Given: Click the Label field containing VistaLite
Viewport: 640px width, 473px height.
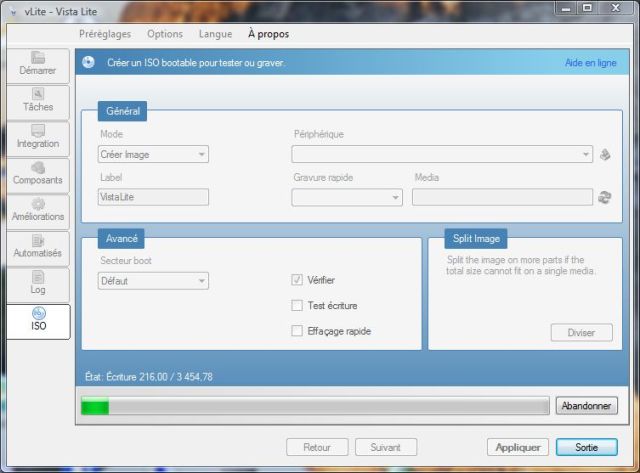Looking at the screenshot, I should point(153,197).
